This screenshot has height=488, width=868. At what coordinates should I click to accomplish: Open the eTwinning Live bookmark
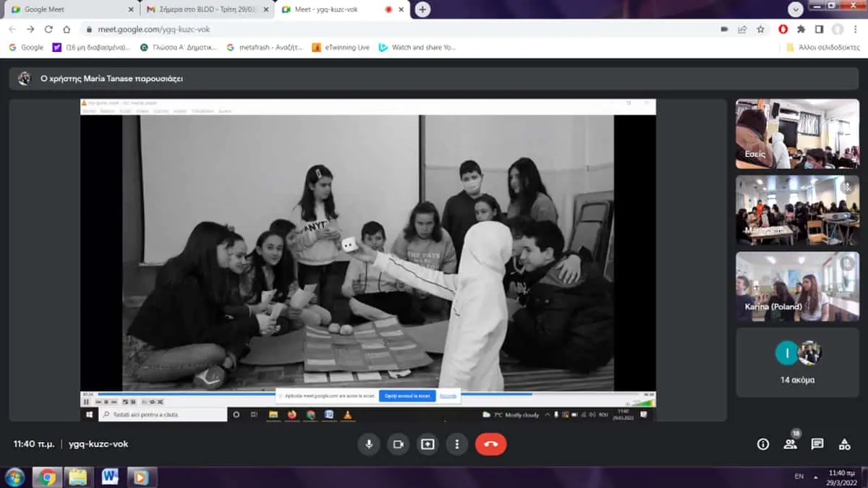pyautogui.click(x=341, y=48)
